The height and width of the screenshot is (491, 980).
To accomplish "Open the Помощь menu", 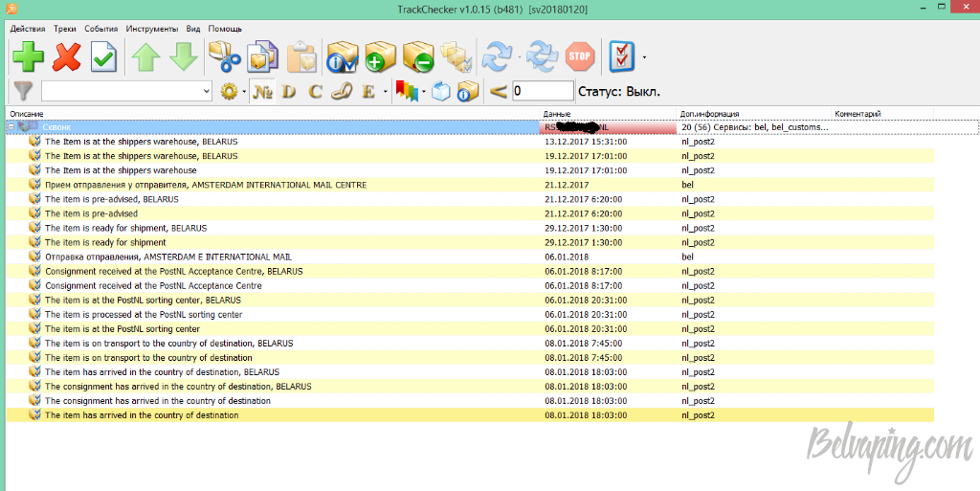I will click(225, 29).
